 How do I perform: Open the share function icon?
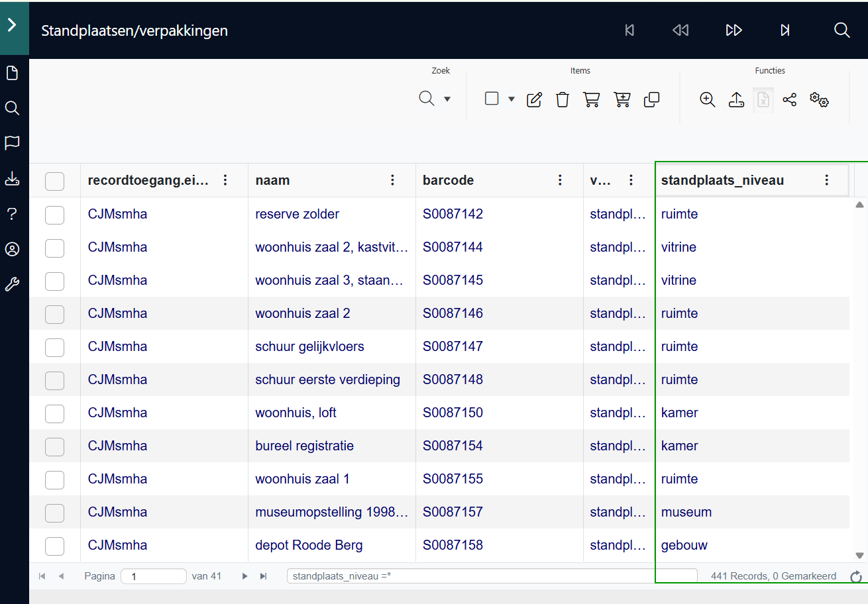point(789,99)
